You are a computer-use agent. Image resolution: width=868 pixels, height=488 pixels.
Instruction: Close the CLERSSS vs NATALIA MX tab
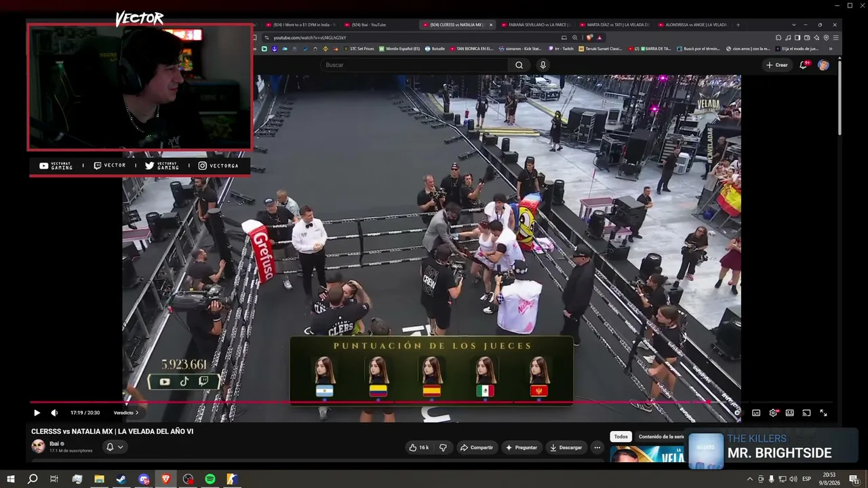pos(491,25)
